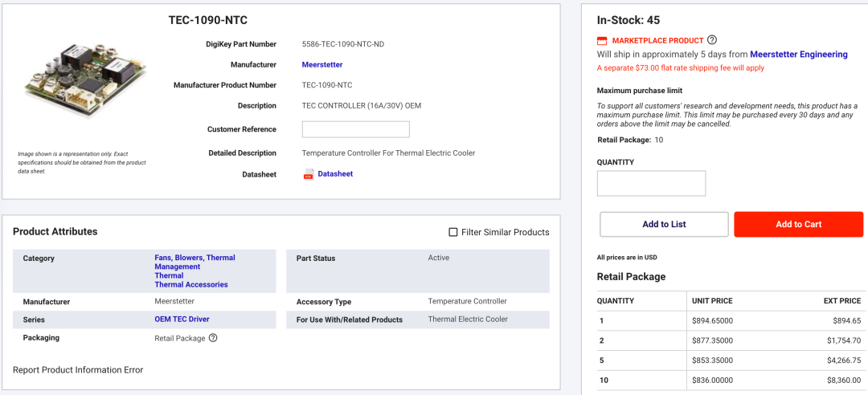Enable the Filter Similar Products checkbox
868x395 pixels.
coord(452,232)
